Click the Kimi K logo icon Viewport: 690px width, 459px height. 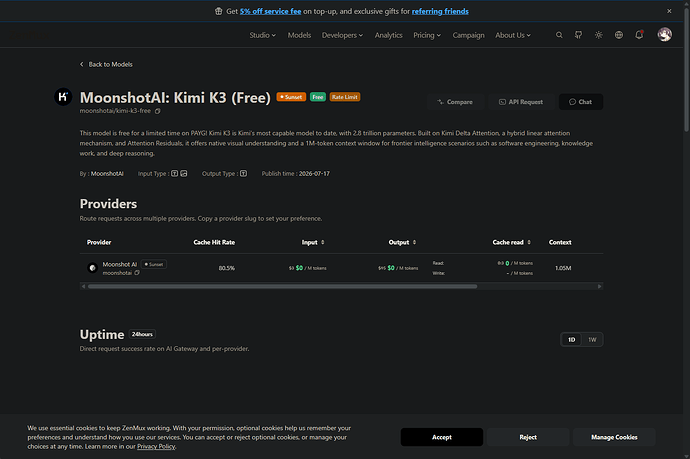coord(63,96)
